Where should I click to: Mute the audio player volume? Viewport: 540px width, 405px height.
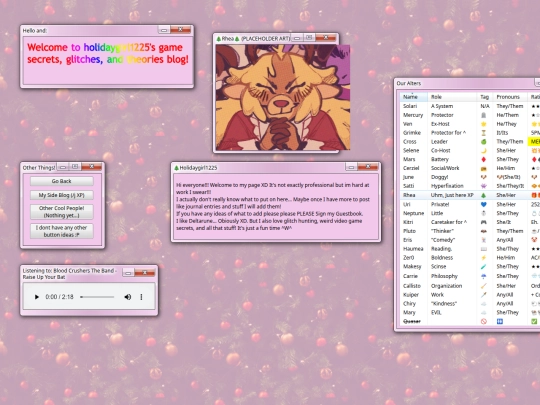127,297
